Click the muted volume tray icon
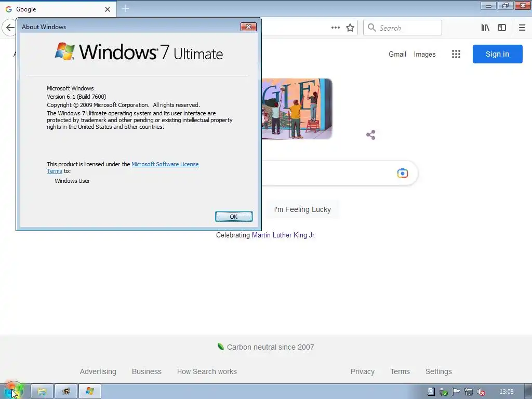The image size is (532, 399). pyautogui.click(x=481, y=392)
